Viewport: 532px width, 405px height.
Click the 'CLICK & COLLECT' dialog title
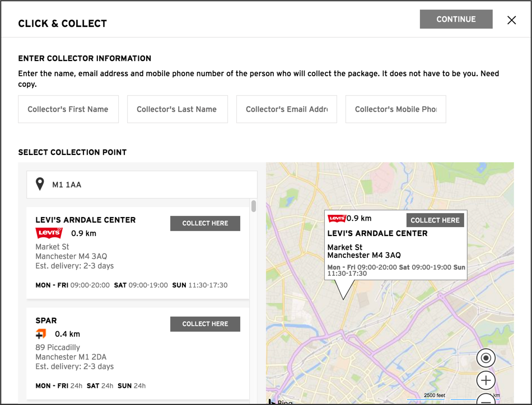62,23
